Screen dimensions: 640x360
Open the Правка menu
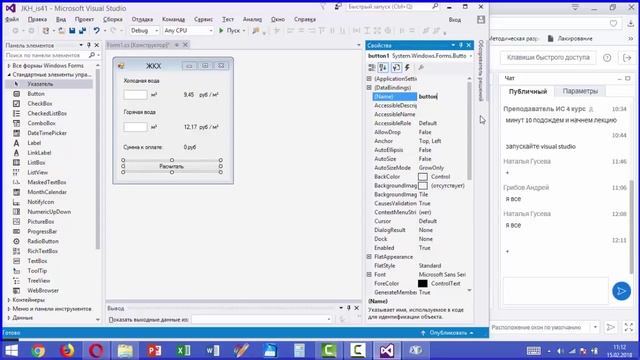coord(37,19)
